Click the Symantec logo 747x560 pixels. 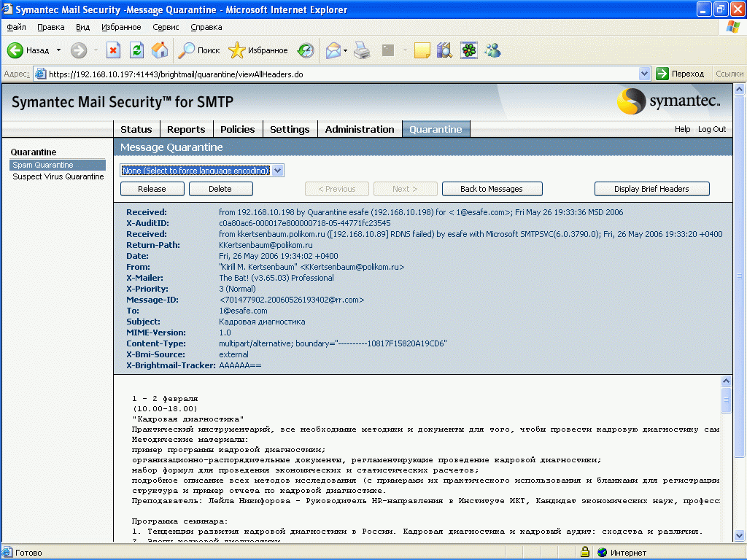pyautogui.click(x=668, y=101)
